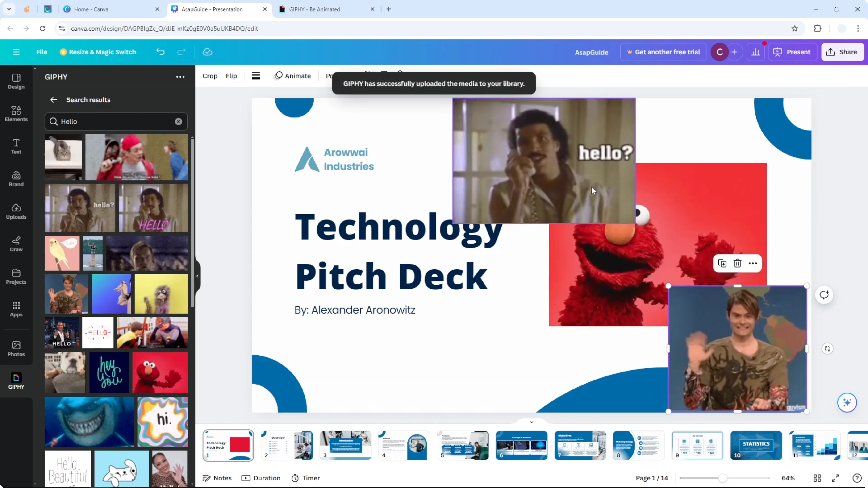The width and height of the screenshot is (868, 488).
Task: Click the Redo arrow
Action: 181,52
